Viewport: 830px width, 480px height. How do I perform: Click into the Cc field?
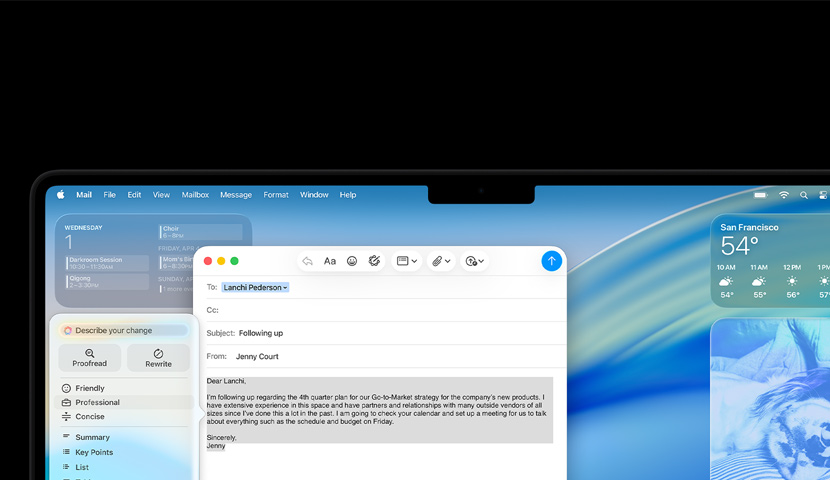click(385, 310)
